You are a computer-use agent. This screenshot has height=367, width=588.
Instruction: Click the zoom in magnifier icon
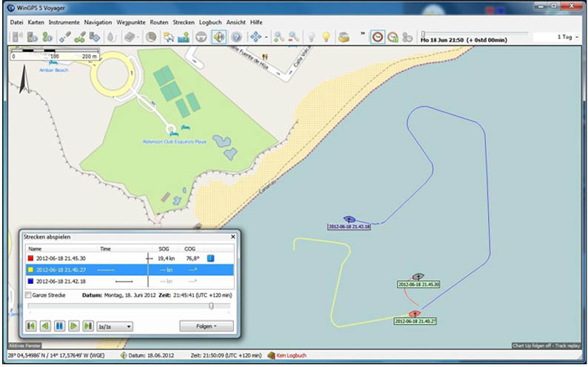coord(279,36)
